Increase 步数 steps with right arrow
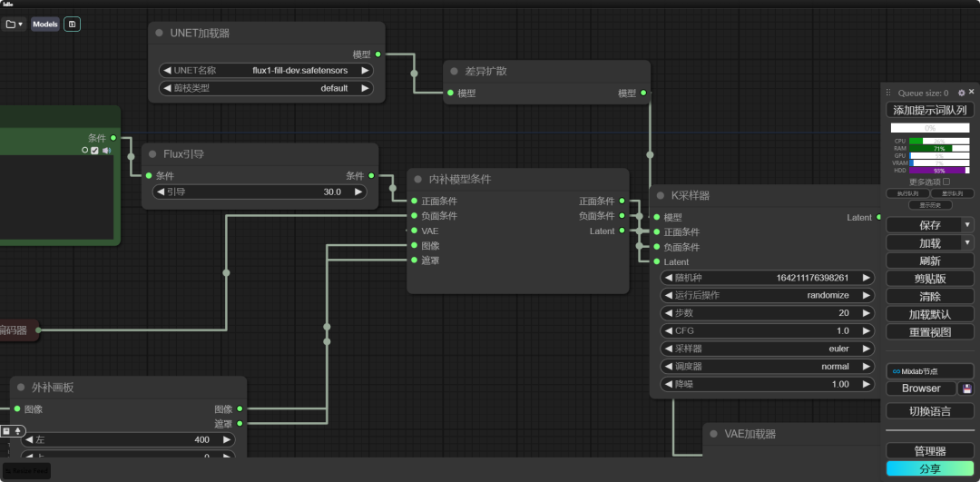This screenshot has height=482, width=980. pyautogui.click(x=867, y=313)
